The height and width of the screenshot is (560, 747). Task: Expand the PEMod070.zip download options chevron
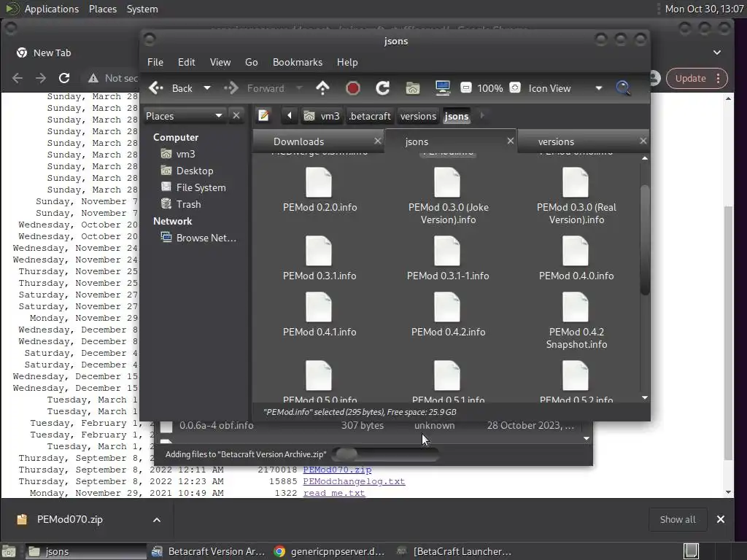[156, 520]
